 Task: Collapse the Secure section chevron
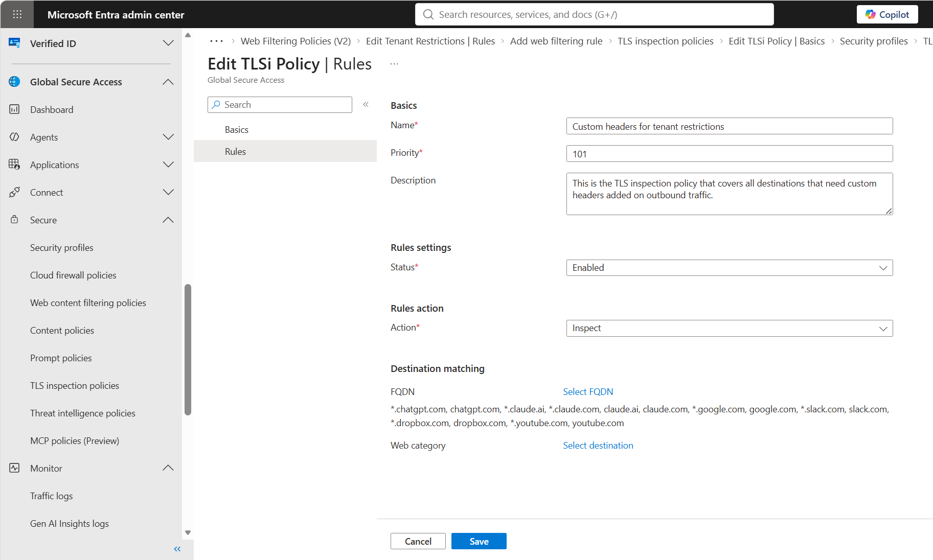pos(168,220)
